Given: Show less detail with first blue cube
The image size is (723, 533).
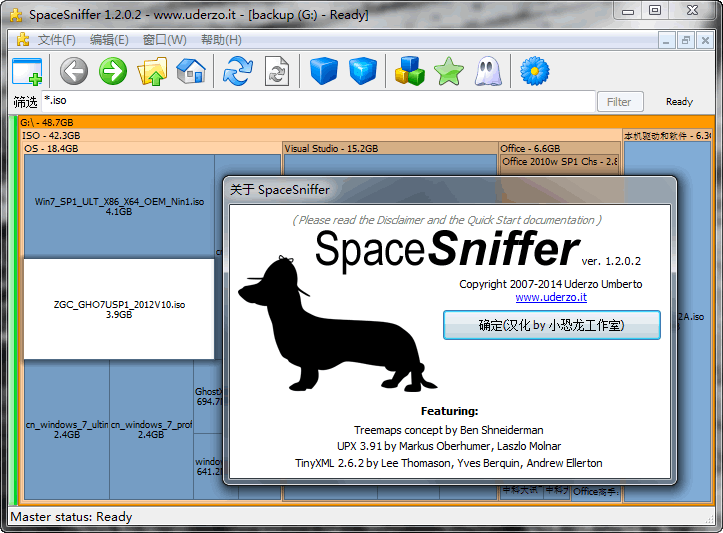Looking at the screenshot, I should 324,71.
